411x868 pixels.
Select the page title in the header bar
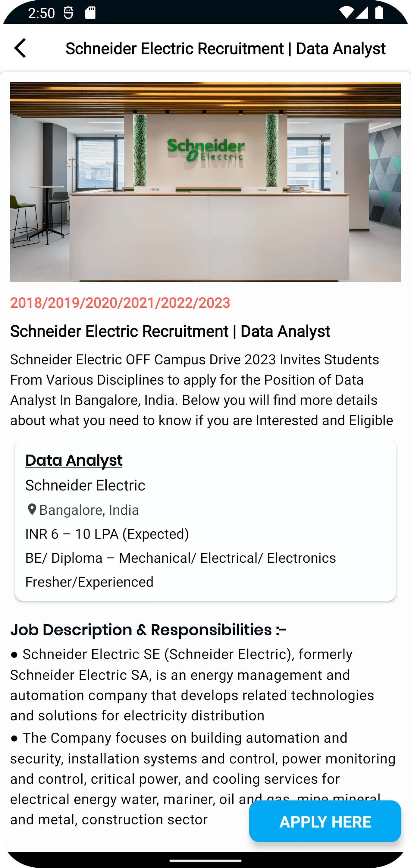coord(225,49)
